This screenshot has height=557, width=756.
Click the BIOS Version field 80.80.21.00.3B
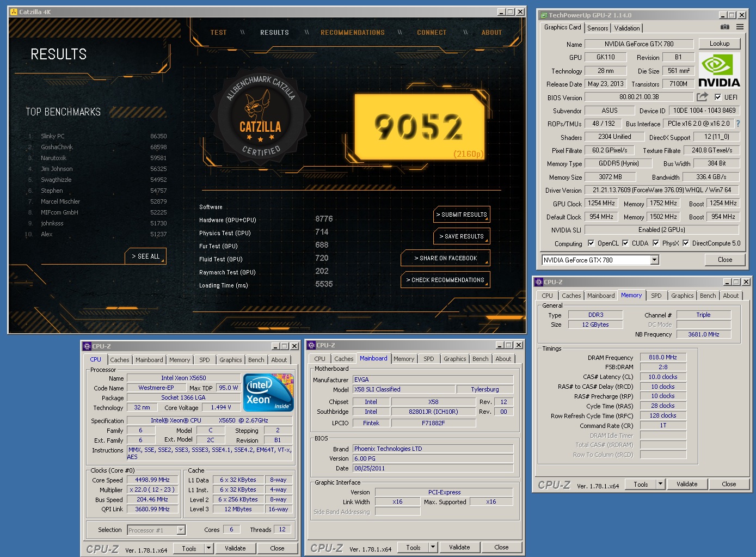click(639, 97)
